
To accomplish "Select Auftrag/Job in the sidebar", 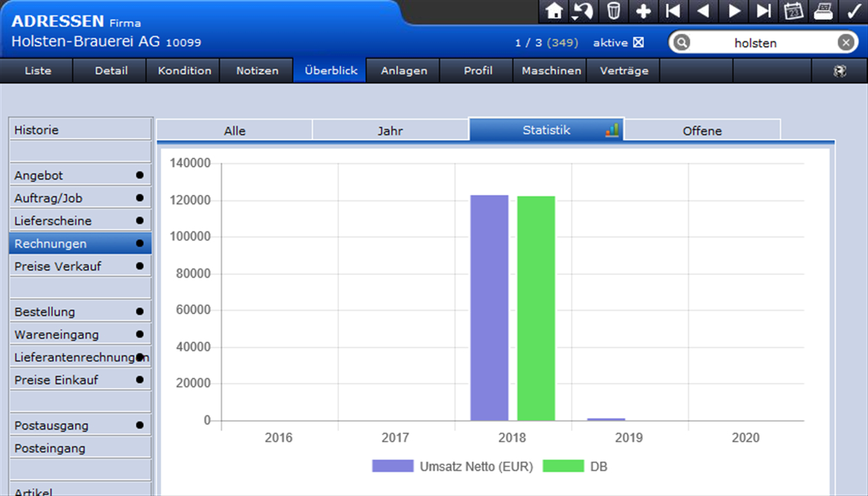I will 81,198.
